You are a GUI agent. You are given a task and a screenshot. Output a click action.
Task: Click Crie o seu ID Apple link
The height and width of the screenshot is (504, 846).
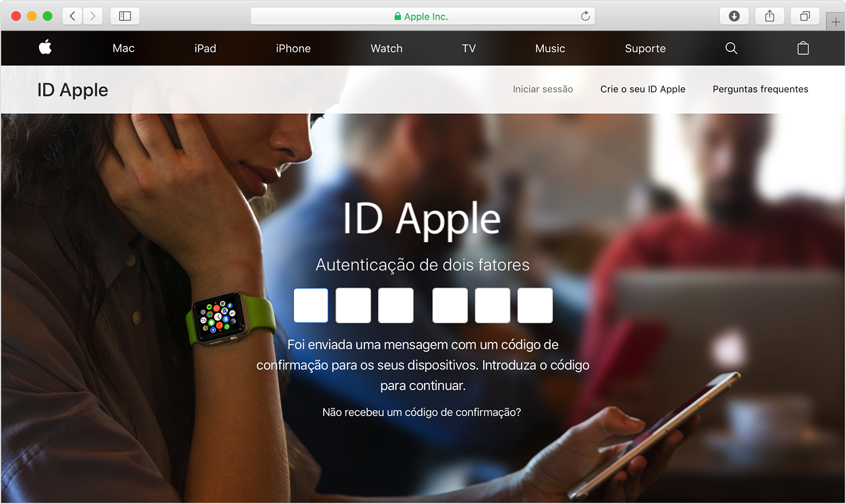[x=643, y=89]
